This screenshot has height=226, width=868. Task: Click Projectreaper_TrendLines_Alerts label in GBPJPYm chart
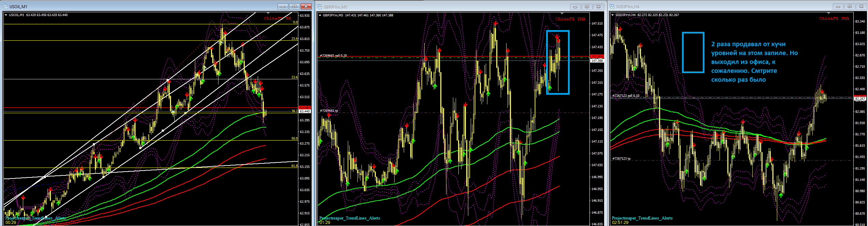[350, 218]
